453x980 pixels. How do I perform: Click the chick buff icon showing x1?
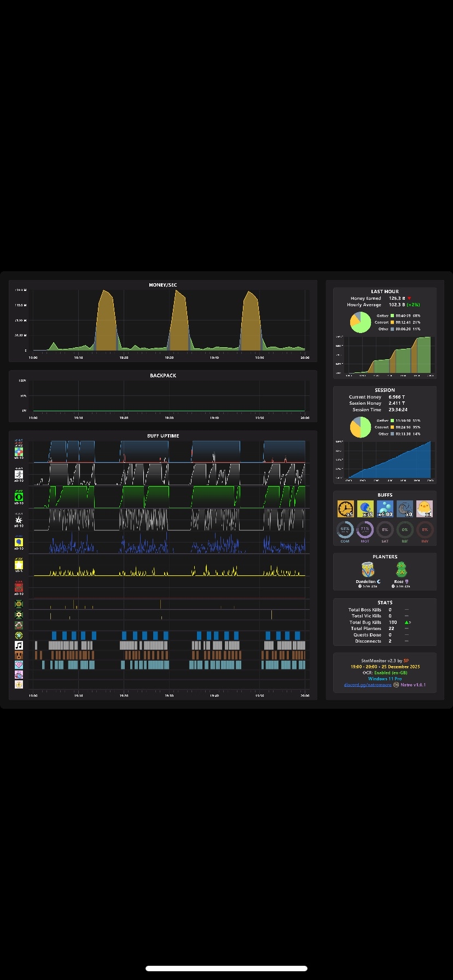click(425, 509)
